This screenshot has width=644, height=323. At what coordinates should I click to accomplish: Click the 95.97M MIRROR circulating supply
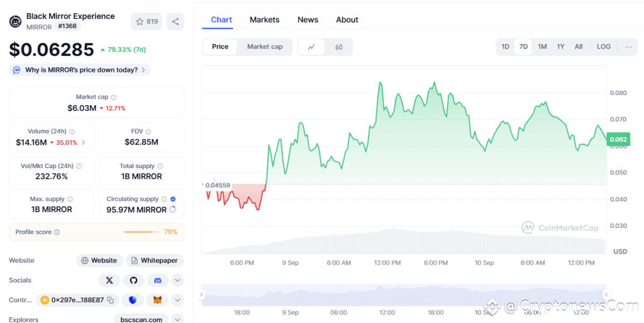pos(136,210)
